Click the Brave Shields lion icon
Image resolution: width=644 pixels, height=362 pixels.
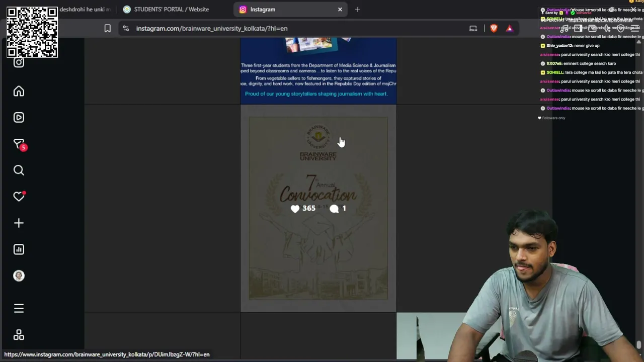(494, 29)
